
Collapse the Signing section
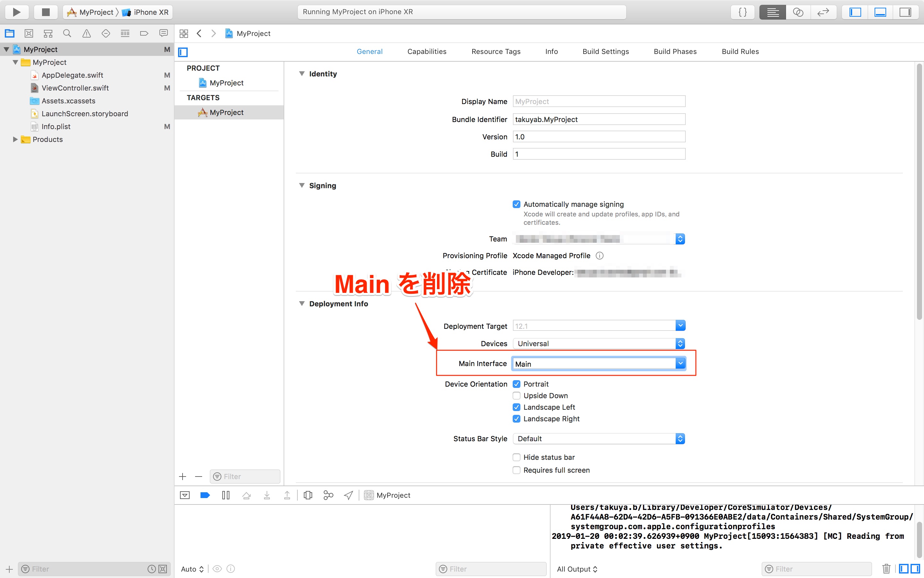coord(302,185)
